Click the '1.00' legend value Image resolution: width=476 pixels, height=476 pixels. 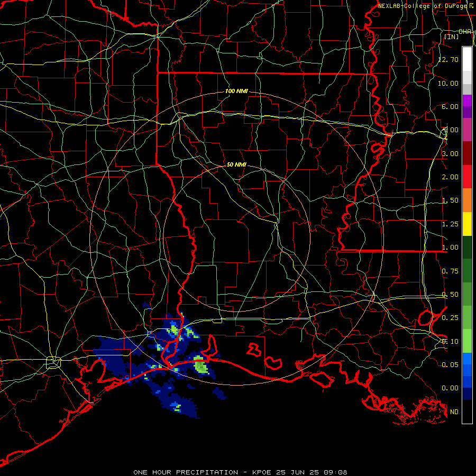click(450, 248)
